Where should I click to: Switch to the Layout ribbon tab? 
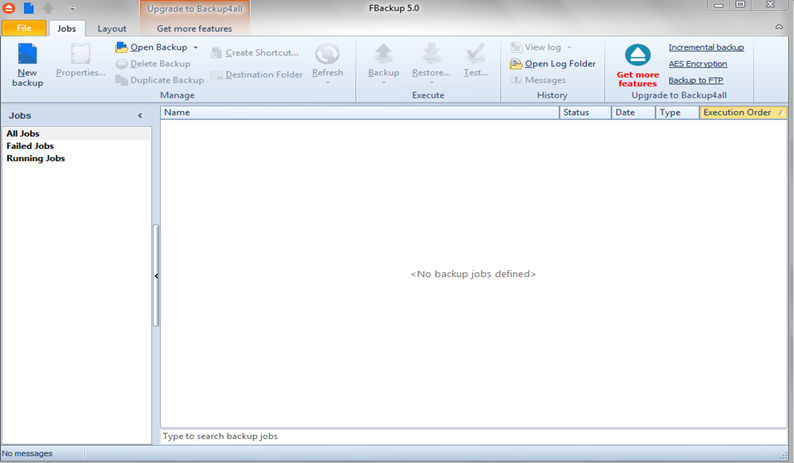pos(112,29)
